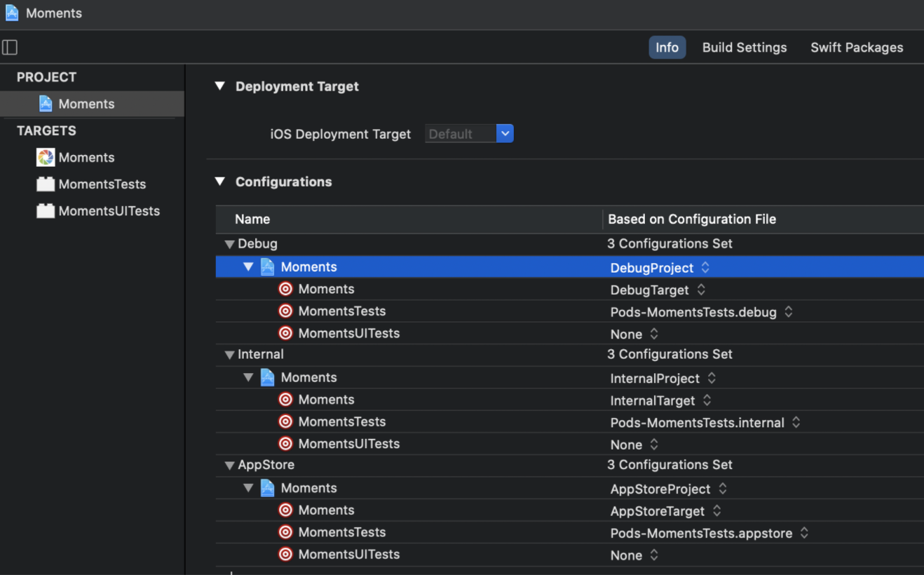Viewport: 924px width, 575px height.
Task: Switch to the Build Settings tab
Action: click(x=745, y=48)
